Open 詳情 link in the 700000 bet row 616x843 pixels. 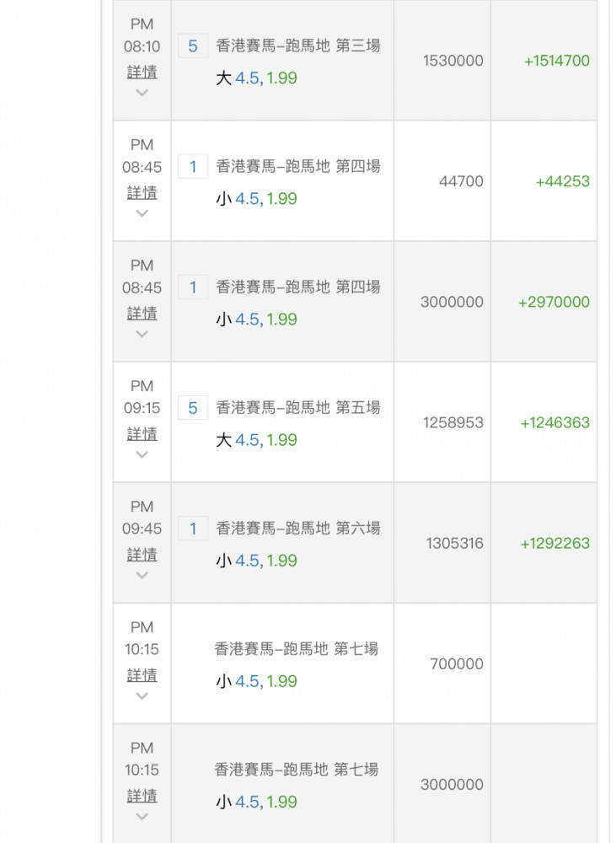coord(142,675)
